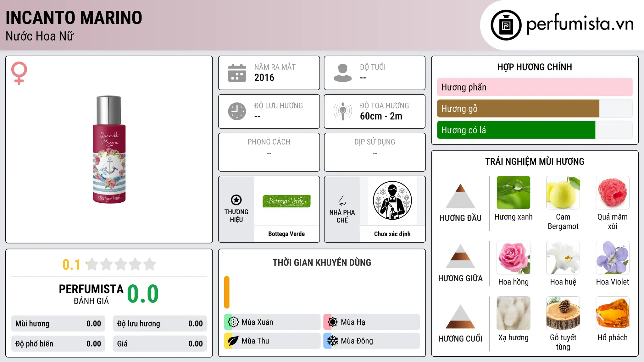Click the Hương giữa pyramid icon
The width and height of the screenshot is (644, 362).
point(460,256)
